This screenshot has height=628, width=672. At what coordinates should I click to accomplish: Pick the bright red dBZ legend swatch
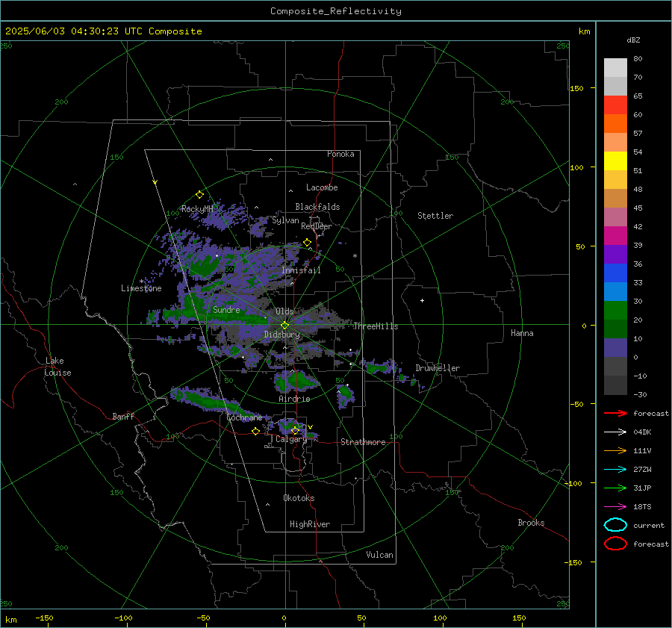615,105
